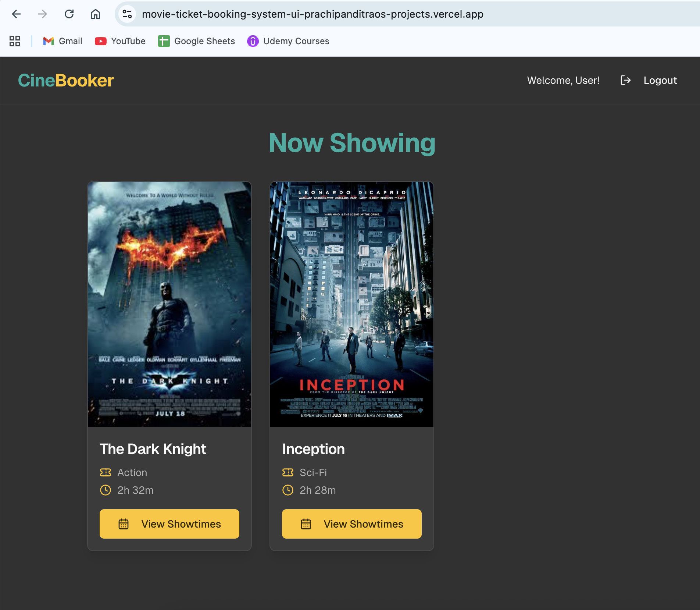
Task: Open browser home page icon
Action: coord(96,14)
